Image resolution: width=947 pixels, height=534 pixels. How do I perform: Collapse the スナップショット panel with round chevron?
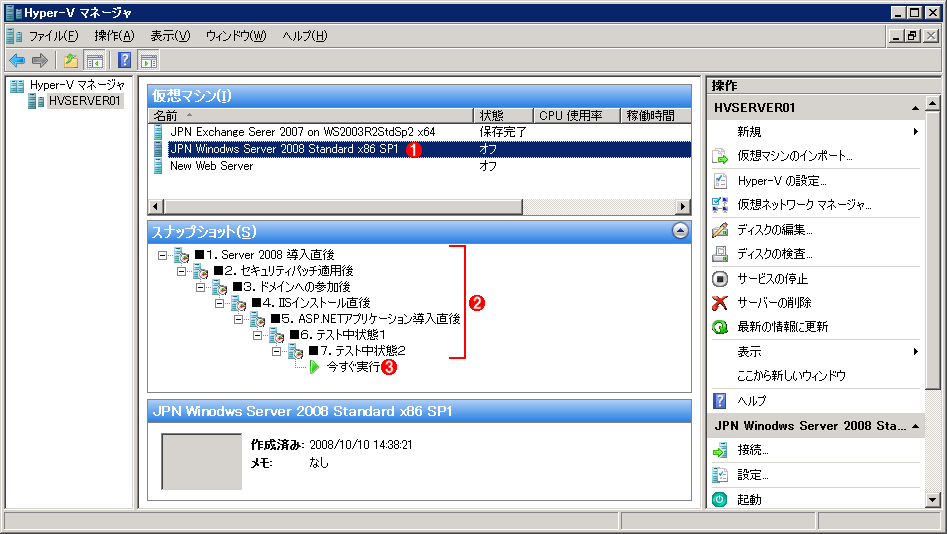pos(680,231)
